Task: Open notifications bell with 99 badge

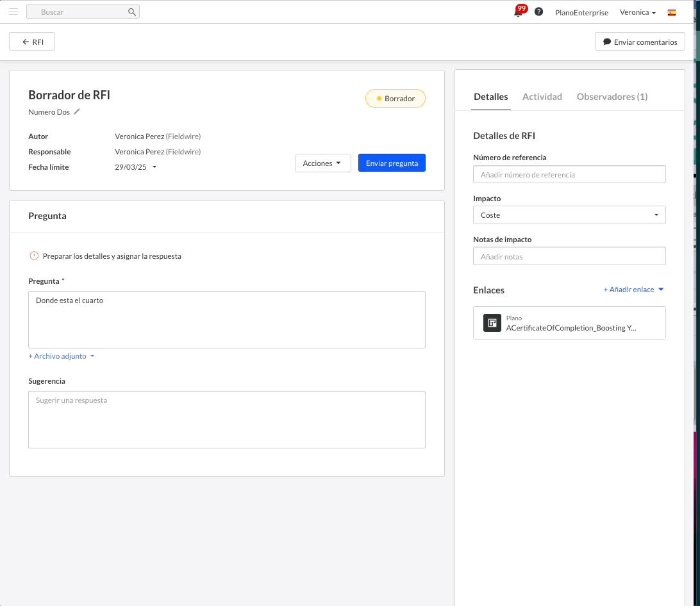Action: (x=519, y=12)
